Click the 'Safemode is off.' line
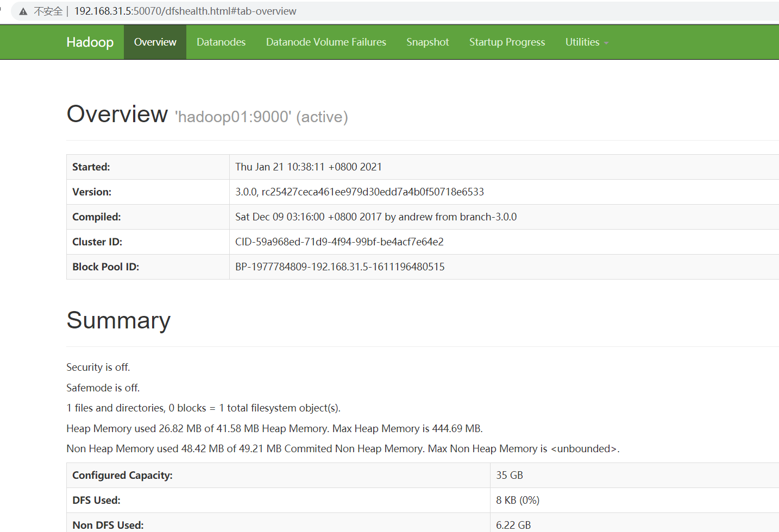Screen dimensions: 779x532 (103, 388)
